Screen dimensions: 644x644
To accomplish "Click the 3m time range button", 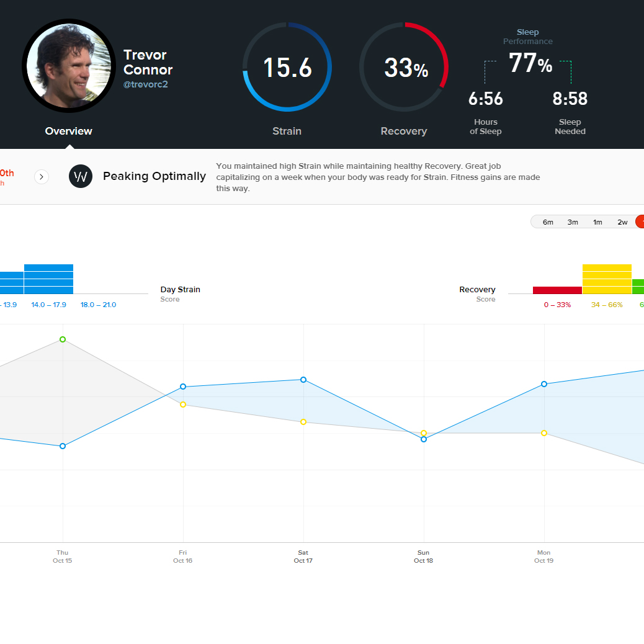I will [x=573, y=221].
